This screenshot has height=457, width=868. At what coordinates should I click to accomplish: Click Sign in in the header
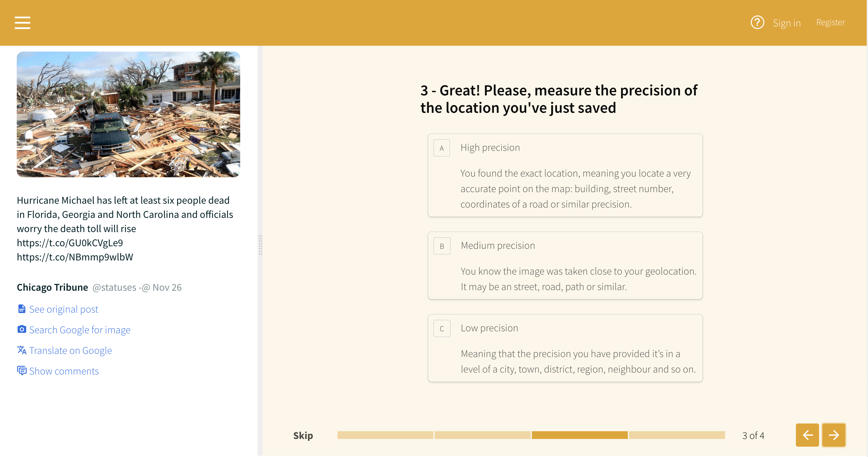click(787, 23)
